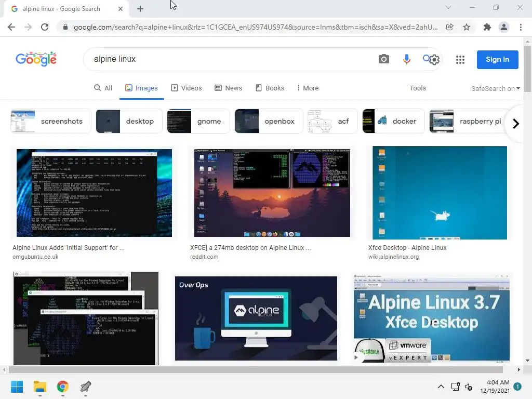Switch to the Books tab
532x399 pixels.
coord(270,88)
